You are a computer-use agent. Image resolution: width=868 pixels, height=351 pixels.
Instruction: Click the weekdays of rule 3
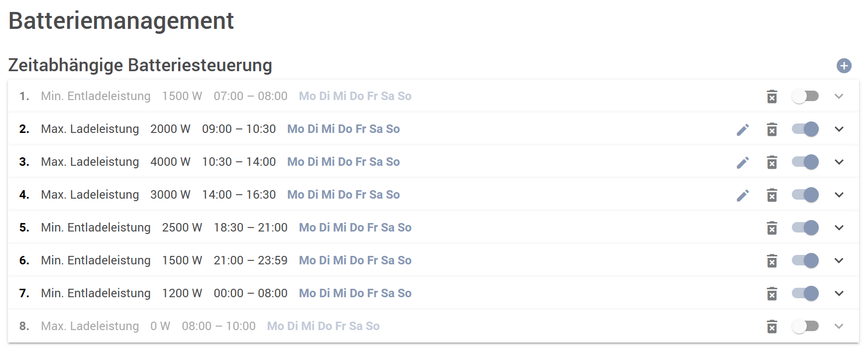pos(343,162)
